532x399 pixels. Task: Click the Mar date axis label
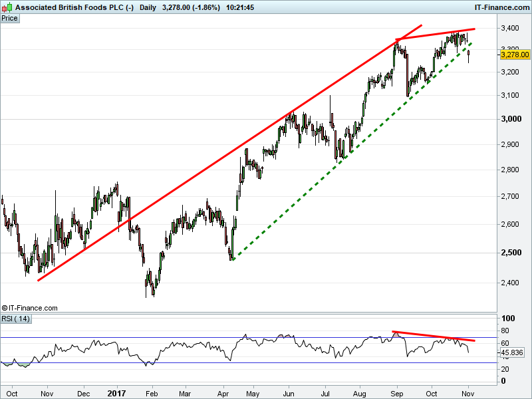point(185,394)
